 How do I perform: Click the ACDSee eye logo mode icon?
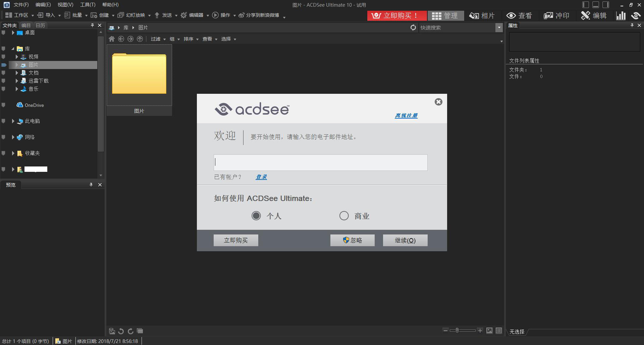pos(636,15)
